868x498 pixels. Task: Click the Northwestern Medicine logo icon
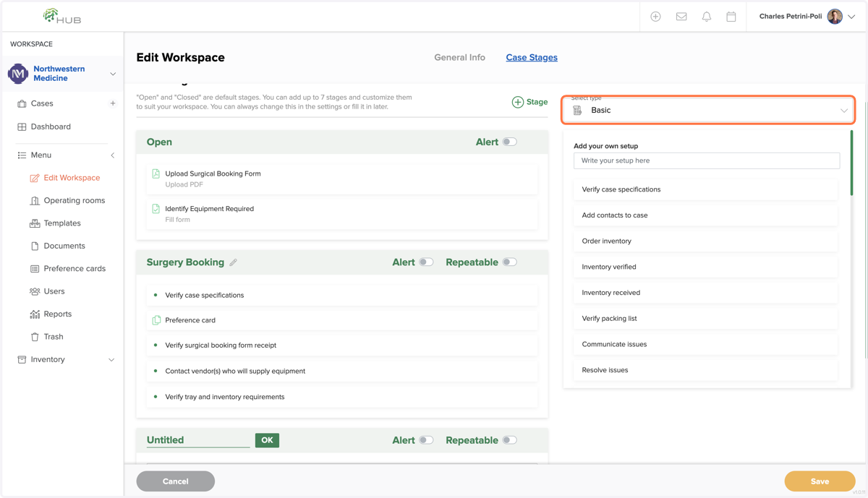[18, 74]
